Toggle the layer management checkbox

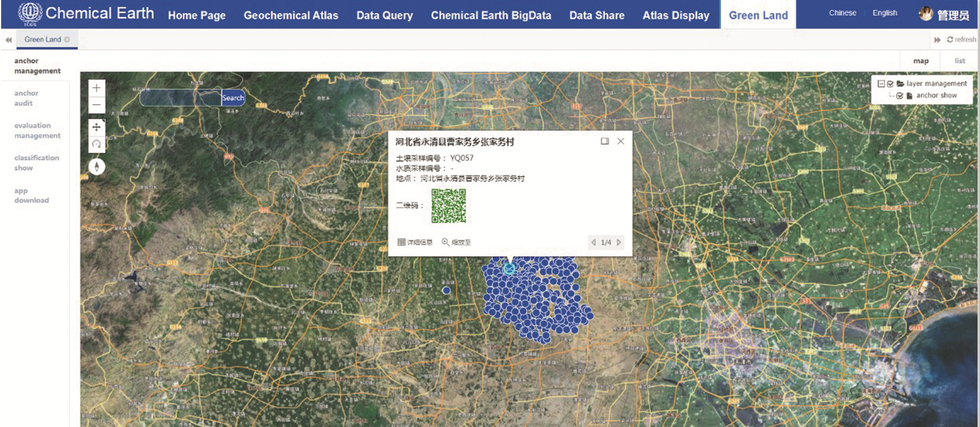click(x=890, y=83)
